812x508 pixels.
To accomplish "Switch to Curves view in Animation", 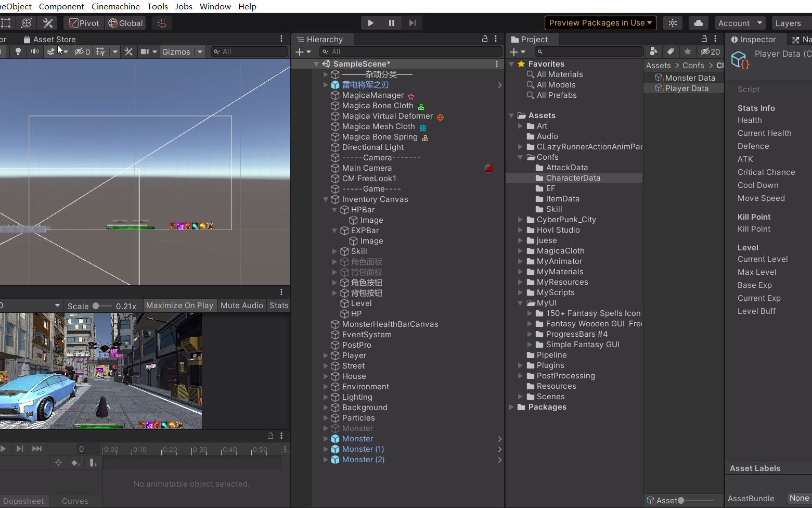I will coord(75,501).
